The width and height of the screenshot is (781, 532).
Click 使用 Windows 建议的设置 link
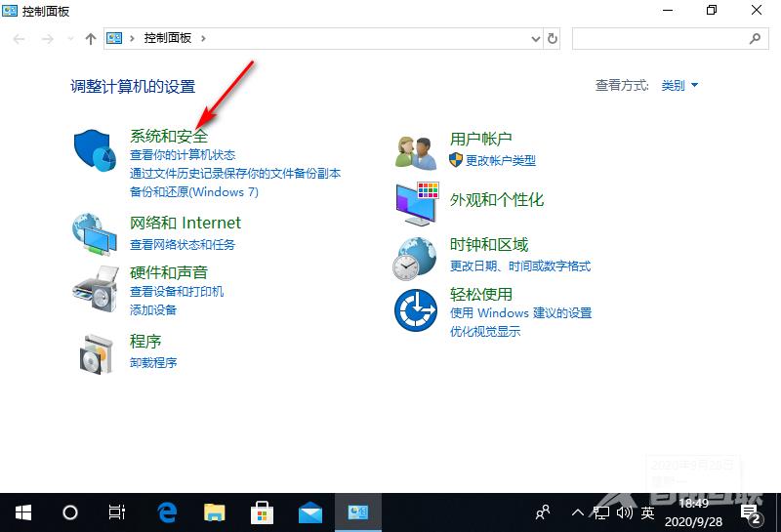pos(520,312)
